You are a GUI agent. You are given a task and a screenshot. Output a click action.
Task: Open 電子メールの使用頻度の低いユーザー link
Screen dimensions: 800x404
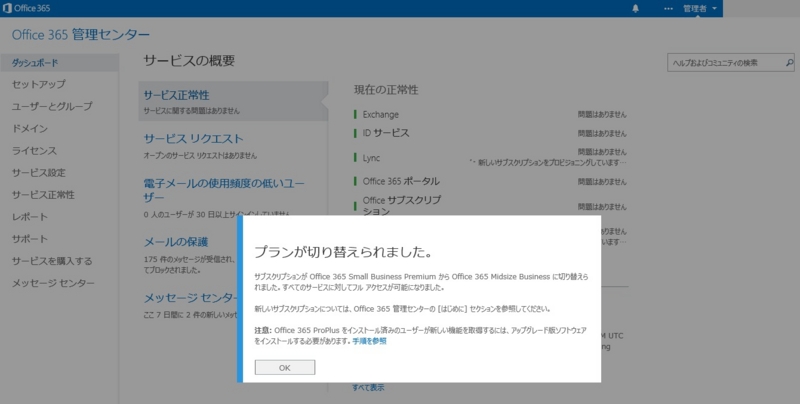(223, 190)
